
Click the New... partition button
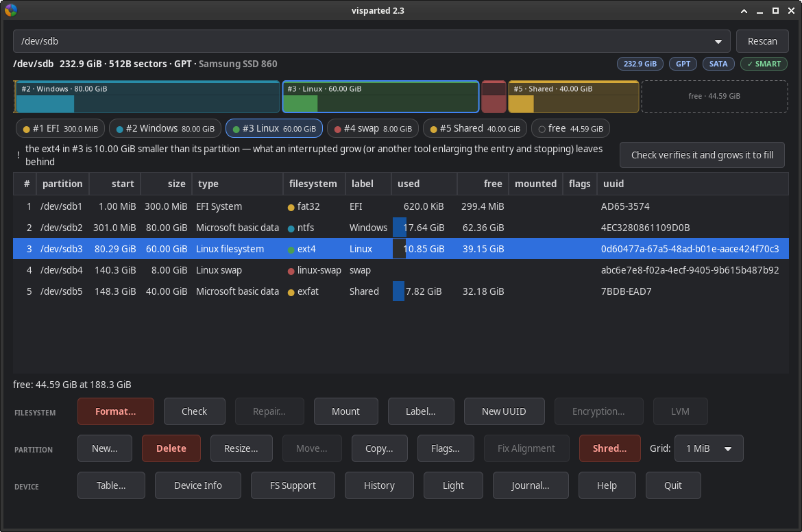[105, 448]
